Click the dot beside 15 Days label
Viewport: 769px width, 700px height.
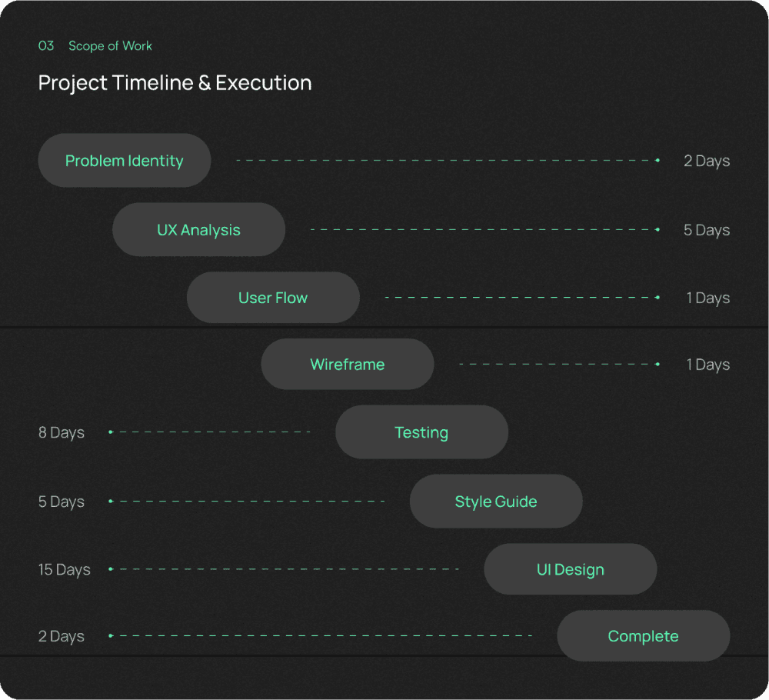click(x=111, y=569)
